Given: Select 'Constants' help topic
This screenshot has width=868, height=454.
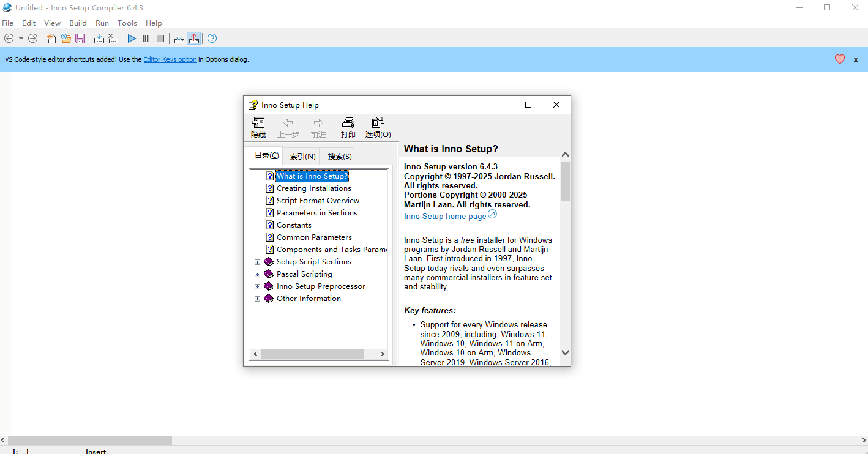Looking at the screenshot, I should (x=294, y=225).
